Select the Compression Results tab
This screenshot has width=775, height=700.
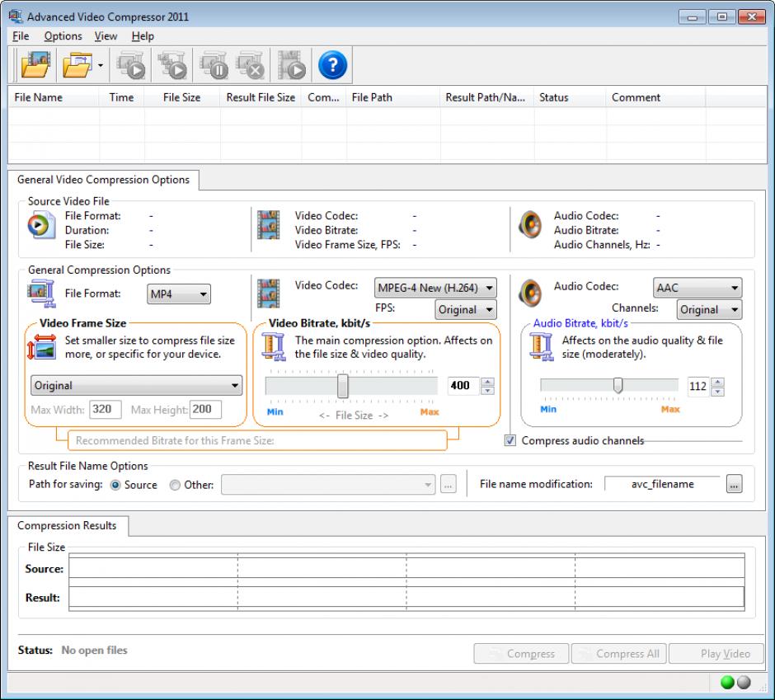pos(68,525)
